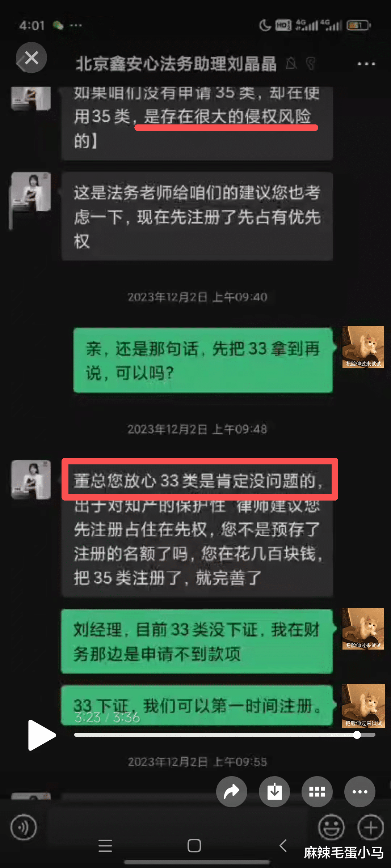Tap the share arrow icon
The image size is (391, 868).
[232, 792]
